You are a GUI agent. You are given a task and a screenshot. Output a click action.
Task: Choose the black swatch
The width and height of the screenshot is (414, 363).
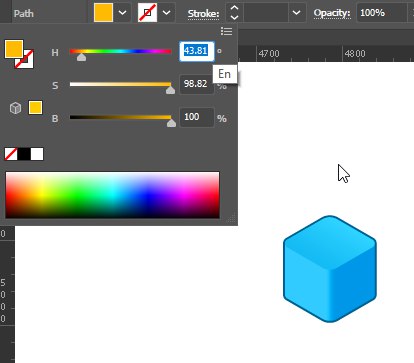point(24,154)
